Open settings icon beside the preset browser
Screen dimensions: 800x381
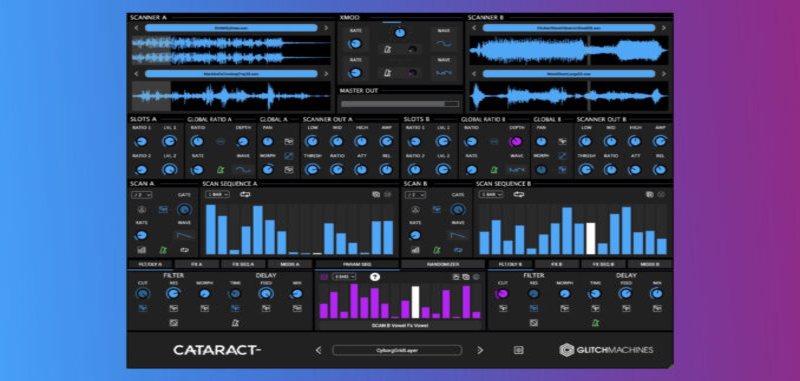(x=518, y=350)
